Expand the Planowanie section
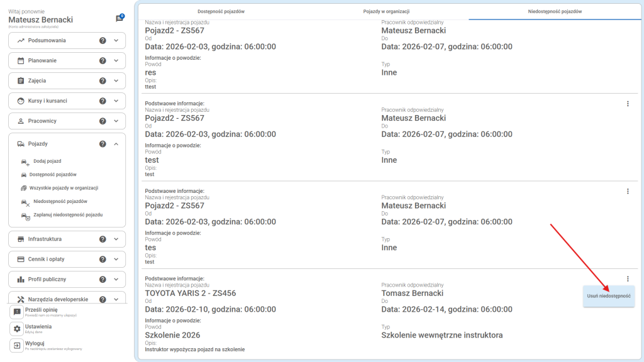This screenshot has height=362, width=644. 116,61
